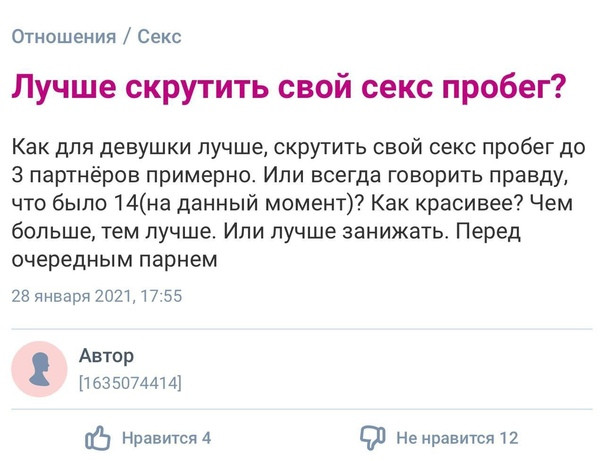Click the dislike counter number 12
The height and width of the screenshot is (461, 604).
[x=509, y=438]
